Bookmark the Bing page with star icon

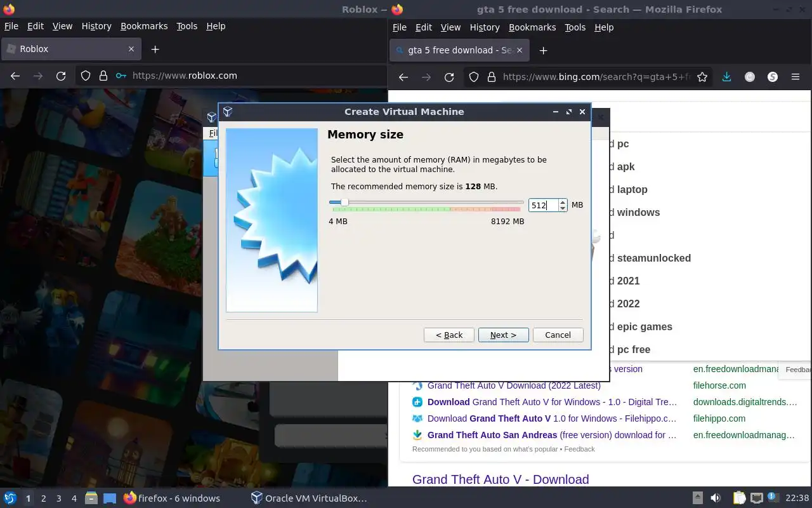click(x=702, y=77)
